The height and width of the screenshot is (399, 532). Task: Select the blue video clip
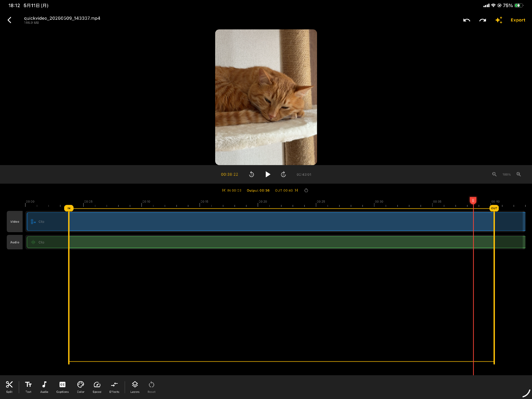(276, 222)
